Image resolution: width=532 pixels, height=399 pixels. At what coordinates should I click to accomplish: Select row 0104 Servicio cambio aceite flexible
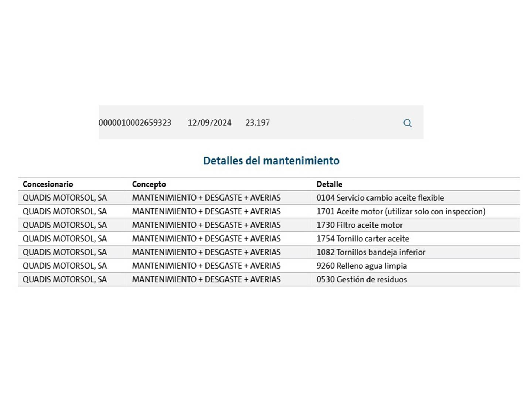point(269,198)
